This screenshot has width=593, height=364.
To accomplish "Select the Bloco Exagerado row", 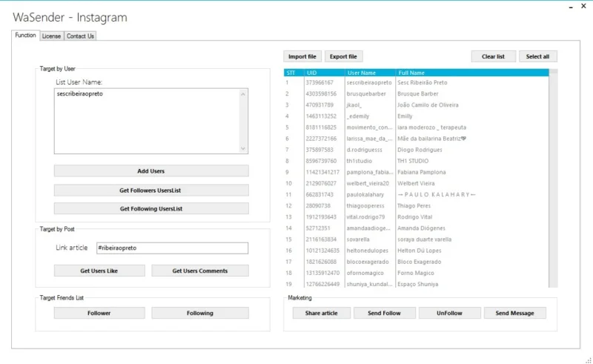I will (x=416, y=262).
